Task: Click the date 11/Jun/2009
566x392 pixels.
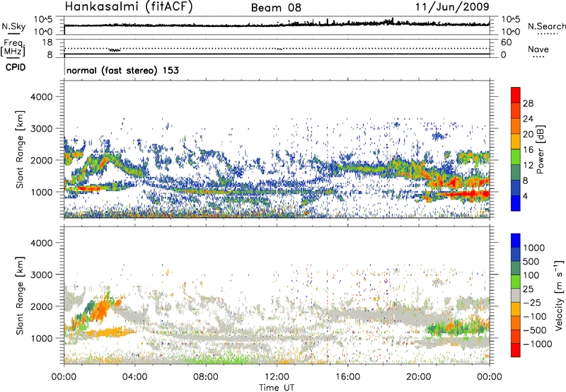Action: (452, 6)
